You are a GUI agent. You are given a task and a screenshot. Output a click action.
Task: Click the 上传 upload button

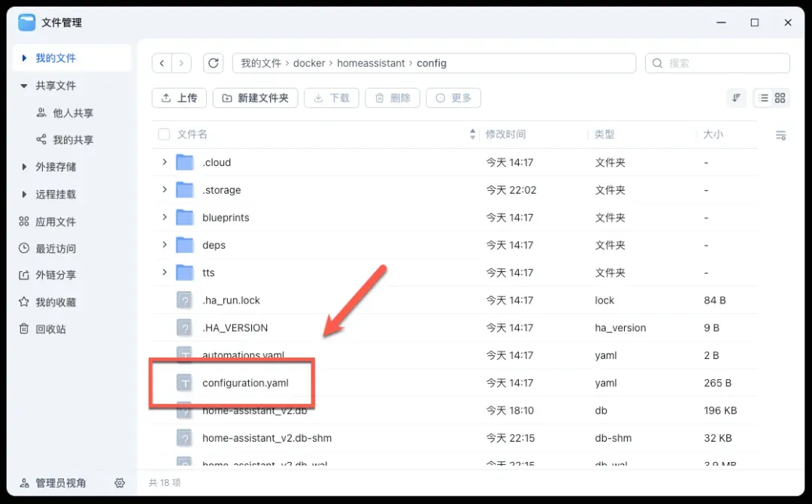[x=179, y=98]
